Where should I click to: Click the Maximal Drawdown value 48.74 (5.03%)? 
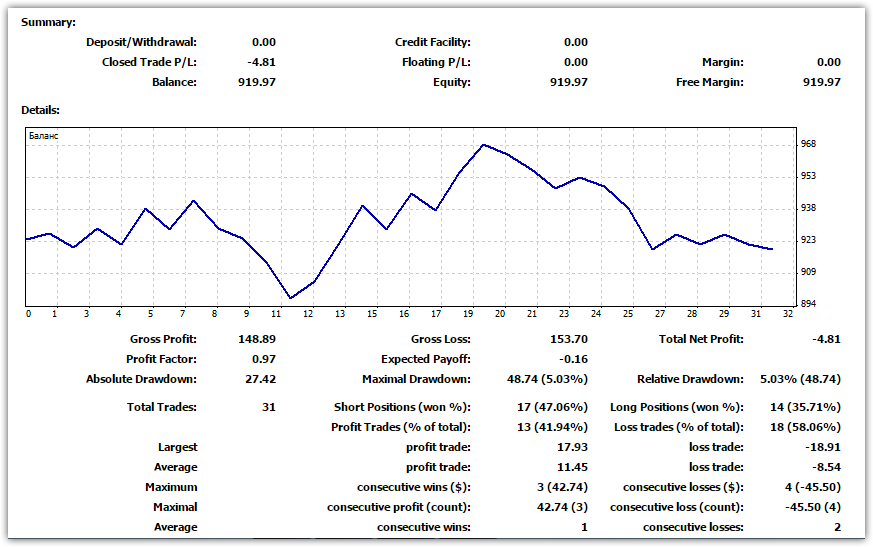tap(548, 379)
